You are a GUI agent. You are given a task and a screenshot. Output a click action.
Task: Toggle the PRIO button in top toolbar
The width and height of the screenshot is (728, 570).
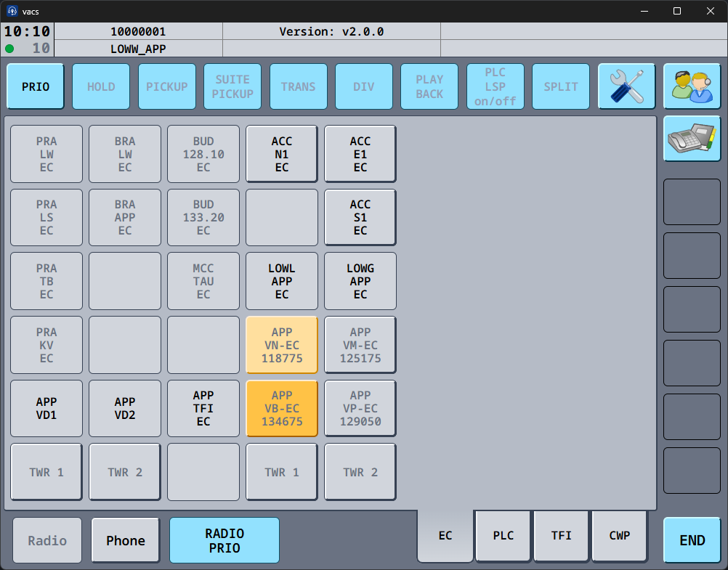click(36, 87)
